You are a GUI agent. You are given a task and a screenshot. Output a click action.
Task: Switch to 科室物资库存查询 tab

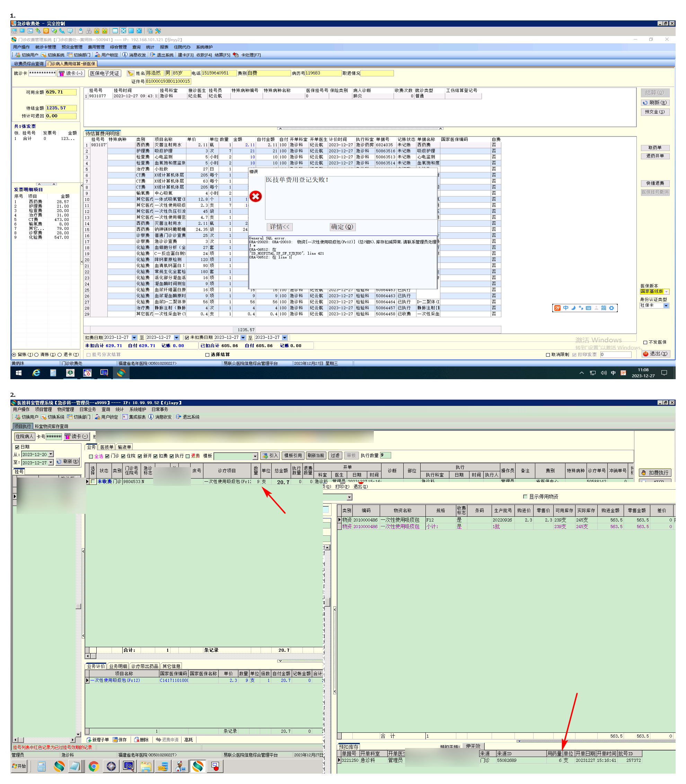tap(51, 426)
